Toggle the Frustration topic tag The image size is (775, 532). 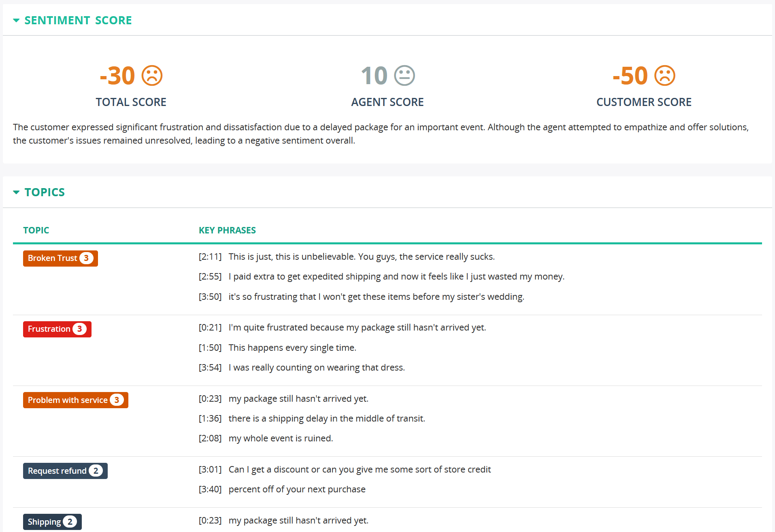[49, 329]
